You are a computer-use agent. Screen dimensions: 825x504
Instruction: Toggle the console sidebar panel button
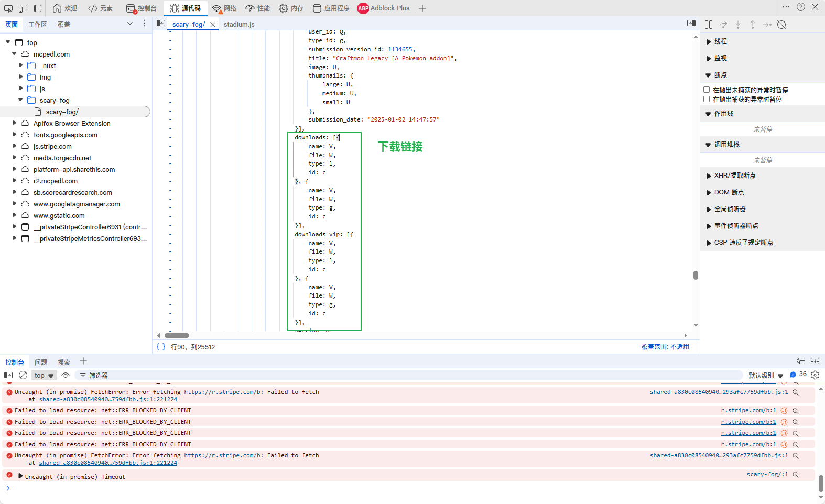(8, 375)
